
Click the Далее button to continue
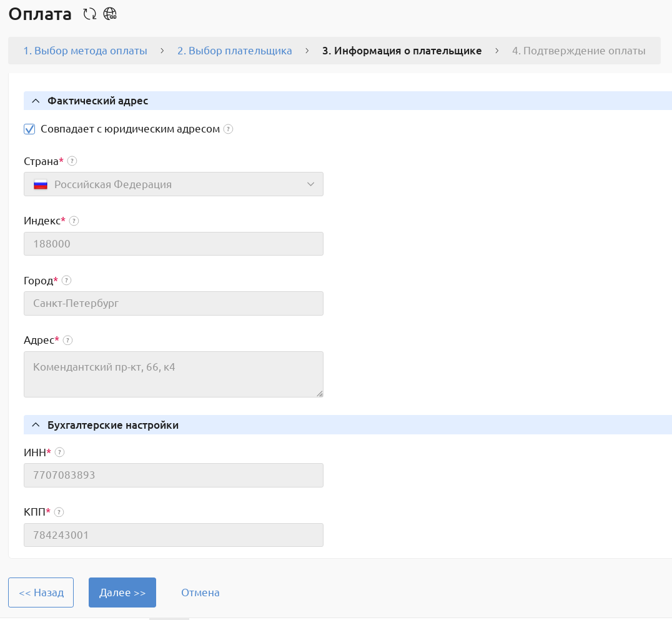[122, 592]
